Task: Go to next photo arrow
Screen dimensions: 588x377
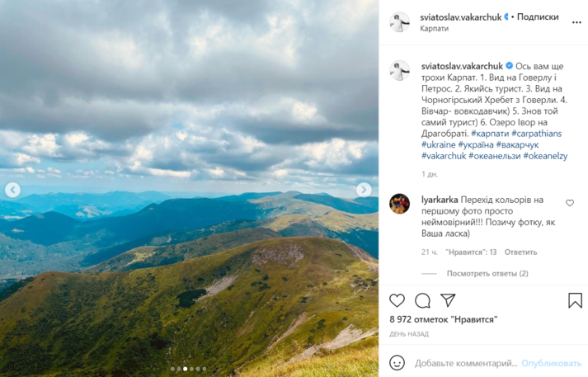Action: pyautogui.click(x=364, y=190)
